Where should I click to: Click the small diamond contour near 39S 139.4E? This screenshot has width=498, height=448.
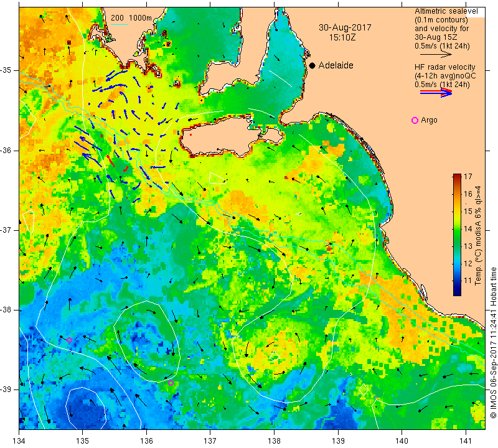tap(364, 390)
